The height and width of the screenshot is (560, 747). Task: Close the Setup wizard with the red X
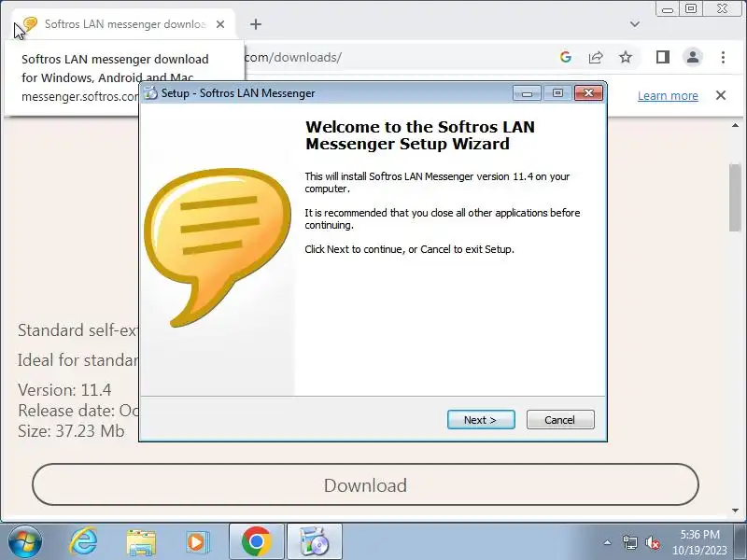[x=588, y=92]
